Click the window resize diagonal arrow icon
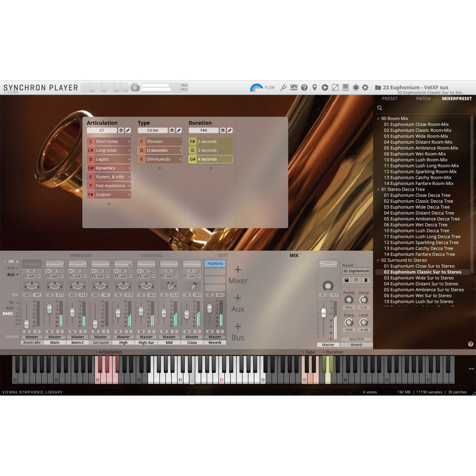Screen dimensions: 476x476 point(335,88)
